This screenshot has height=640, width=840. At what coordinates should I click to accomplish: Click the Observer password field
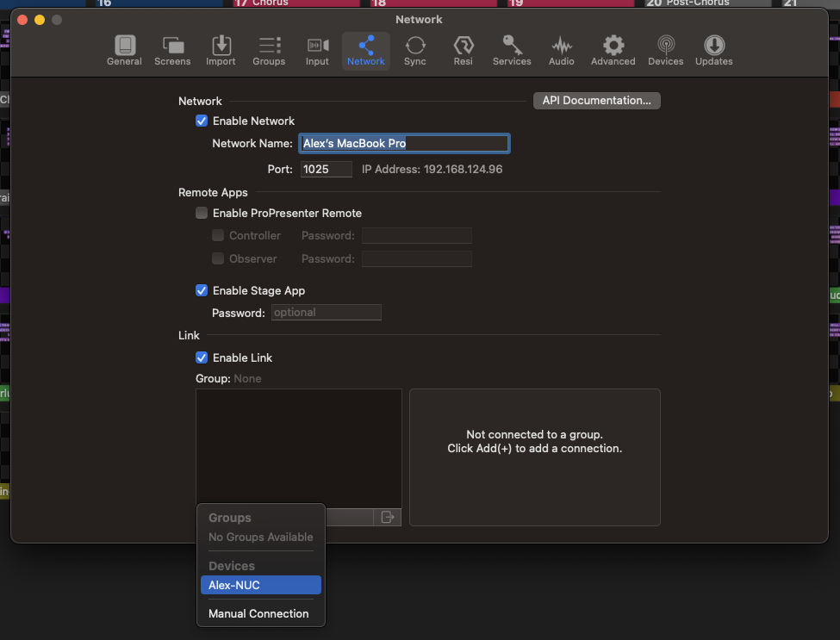[x=417, y=258]
